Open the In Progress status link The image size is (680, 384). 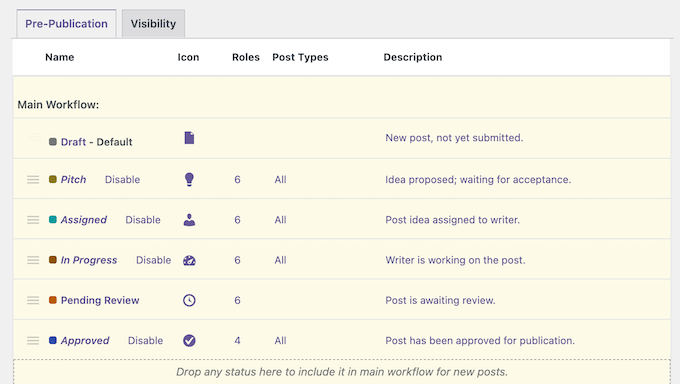coord(89,260)
